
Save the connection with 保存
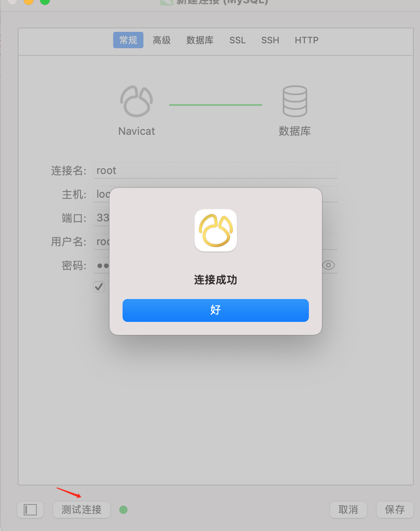[x=395, y=509]
